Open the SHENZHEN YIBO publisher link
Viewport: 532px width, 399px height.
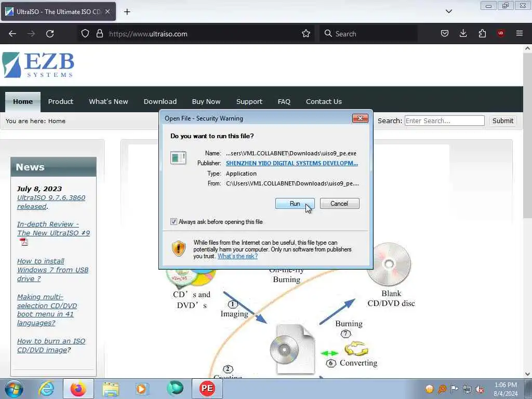[292, 163]
